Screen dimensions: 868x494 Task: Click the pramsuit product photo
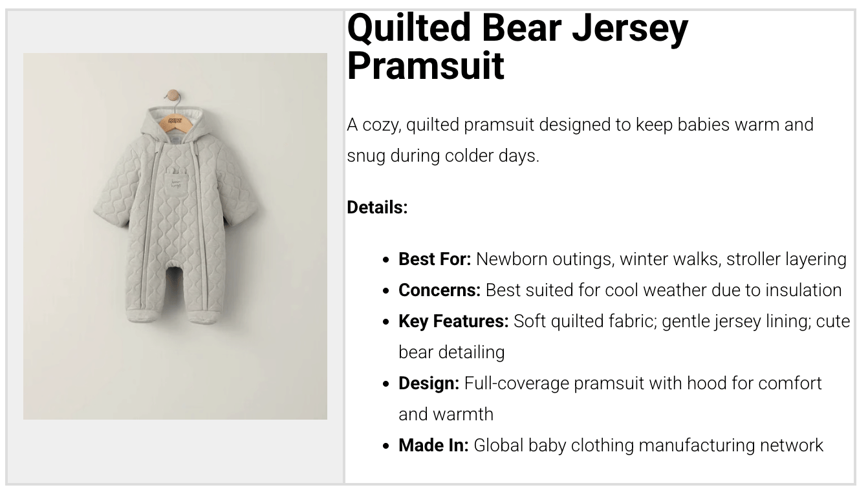[x=175, y=236]
